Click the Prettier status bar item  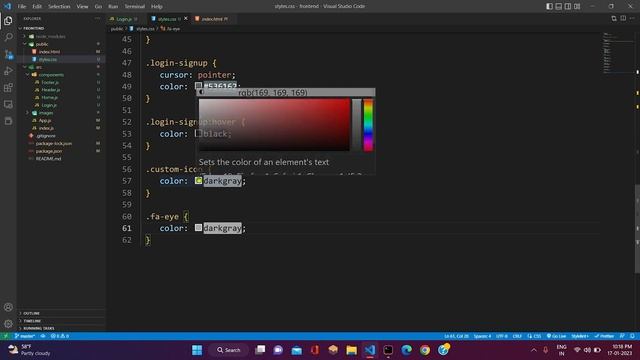pos(604,336)
